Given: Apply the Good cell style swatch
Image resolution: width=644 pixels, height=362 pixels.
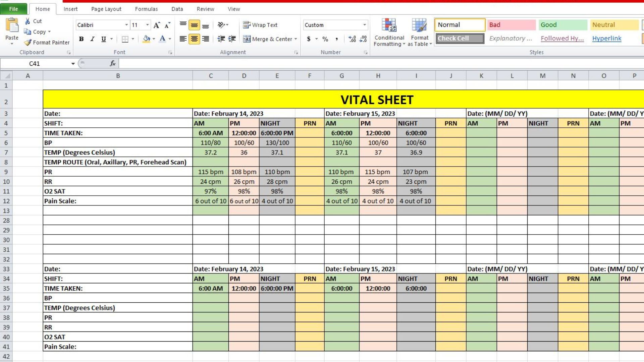Looking at the screenshot, I should [x=562, y=25].
